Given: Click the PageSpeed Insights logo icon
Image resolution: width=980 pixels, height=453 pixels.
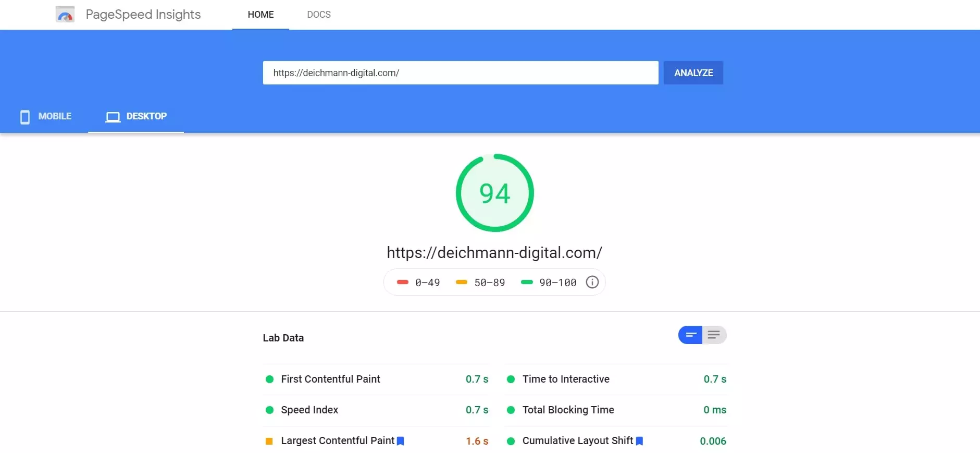Looking at the screenshot, I should point(65,15).
